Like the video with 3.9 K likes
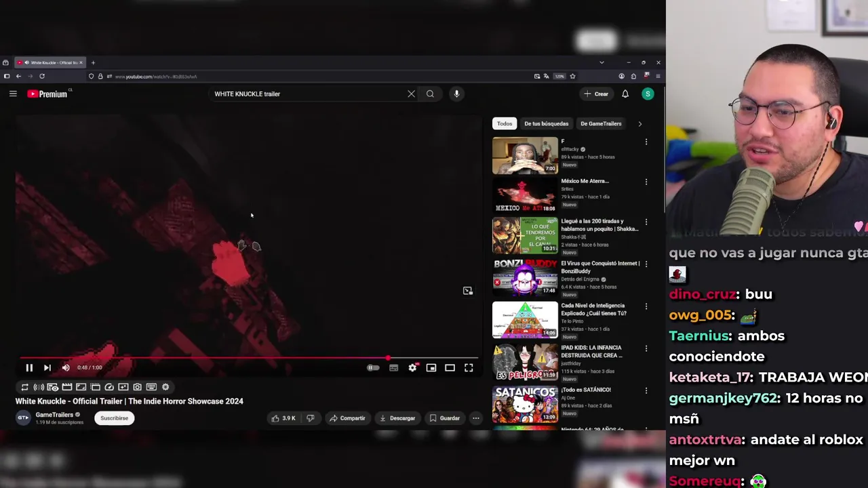 [283, 418]
